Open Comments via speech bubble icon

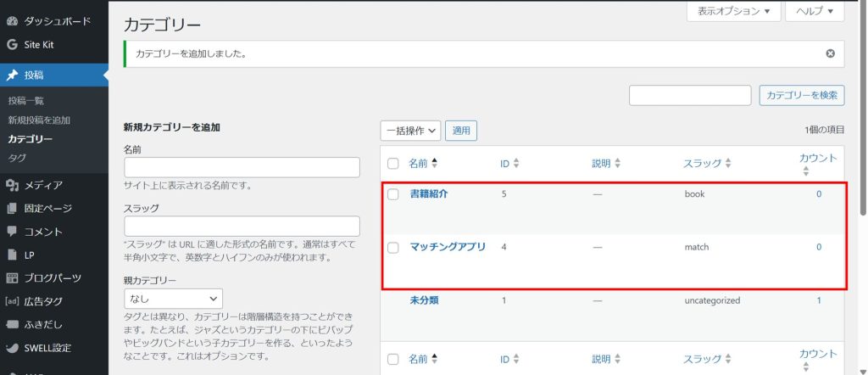coord(12,232)
